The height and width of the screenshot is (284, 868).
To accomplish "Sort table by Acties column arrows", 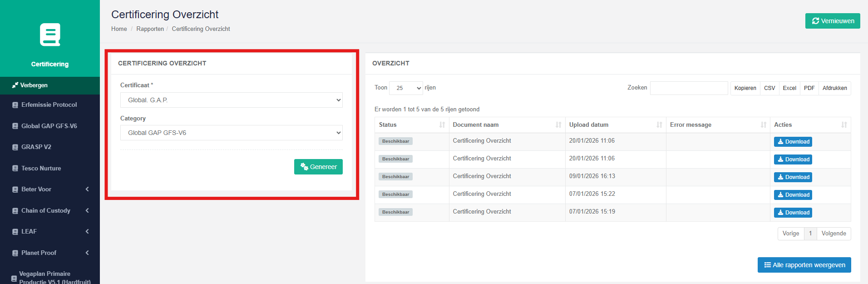I will (844, 125).
